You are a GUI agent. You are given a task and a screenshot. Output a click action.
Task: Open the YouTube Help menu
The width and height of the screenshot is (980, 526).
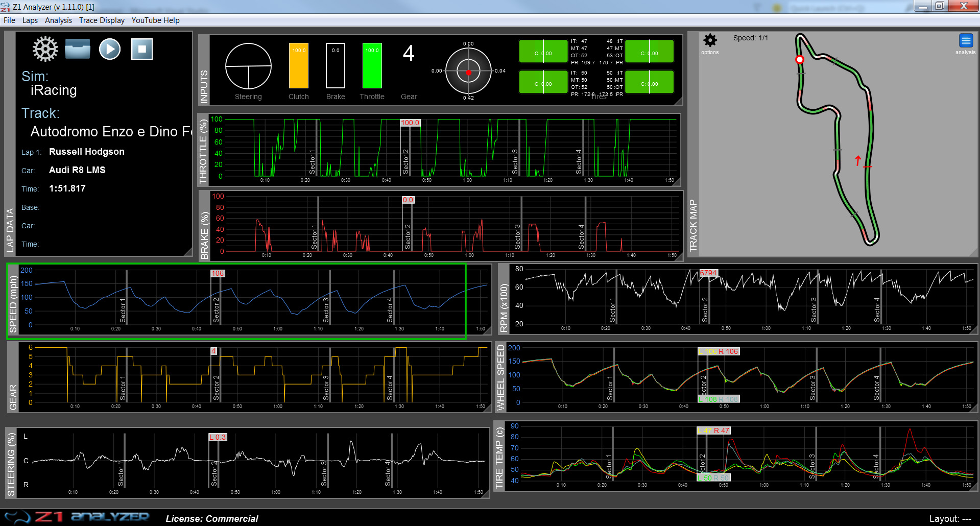(155, 20)
